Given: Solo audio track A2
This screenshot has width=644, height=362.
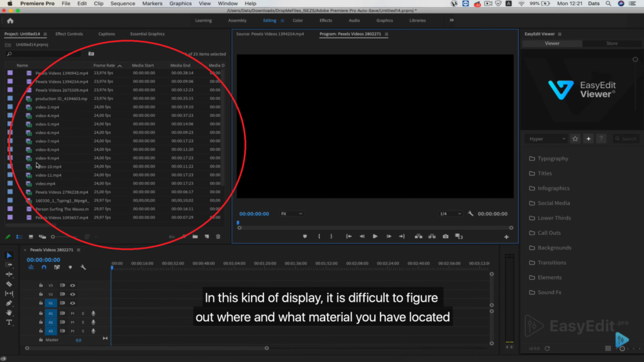Looking at the screenshot, I should 83,322.
